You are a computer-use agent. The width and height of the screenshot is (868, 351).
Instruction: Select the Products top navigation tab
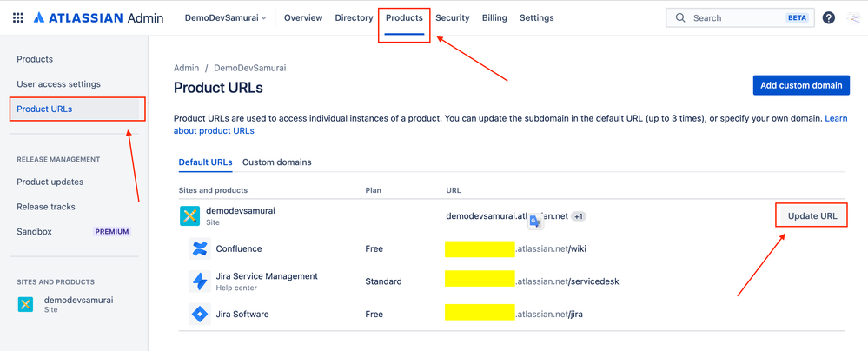[x=404, y=17]
